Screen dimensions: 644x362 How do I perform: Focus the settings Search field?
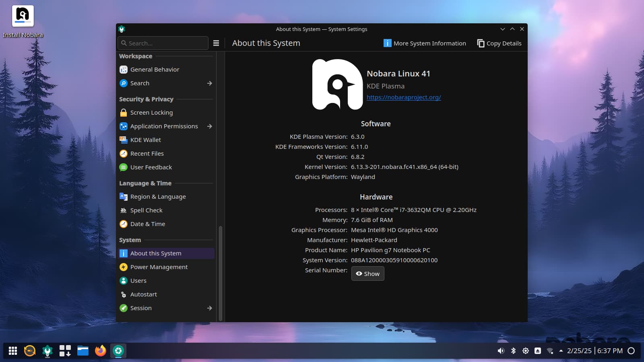163,43
